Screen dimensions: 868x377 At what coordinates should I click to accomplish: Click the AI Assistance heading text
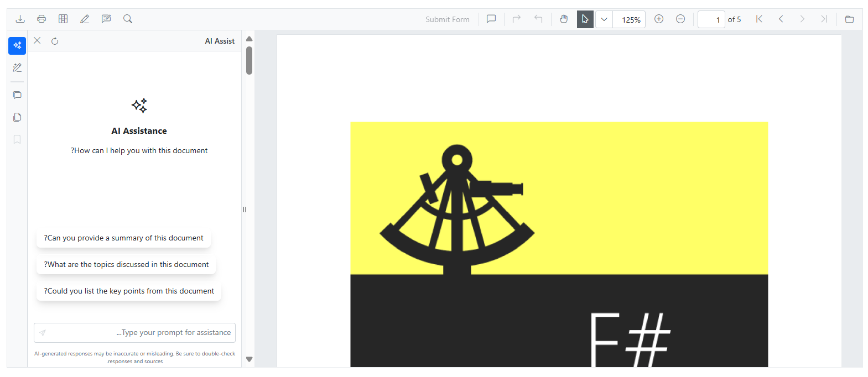point(139,131)
